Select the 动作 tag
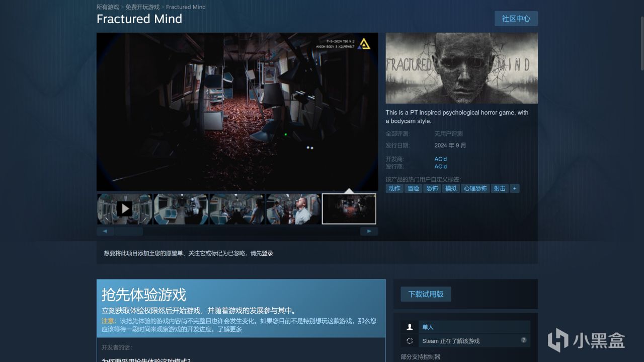 coord(395,188)
